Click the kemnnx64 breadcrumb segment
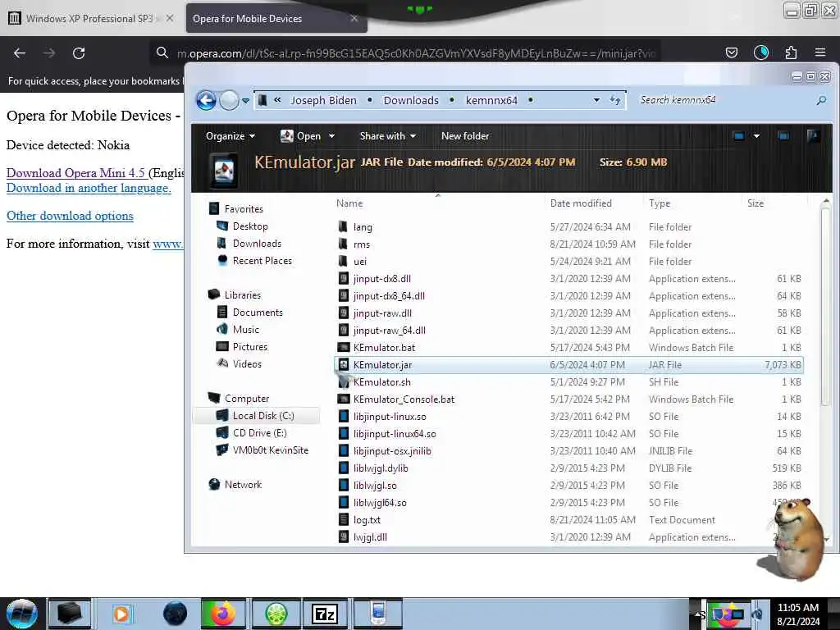This screenshot has width=840, height=630. [x=491, y=100]
